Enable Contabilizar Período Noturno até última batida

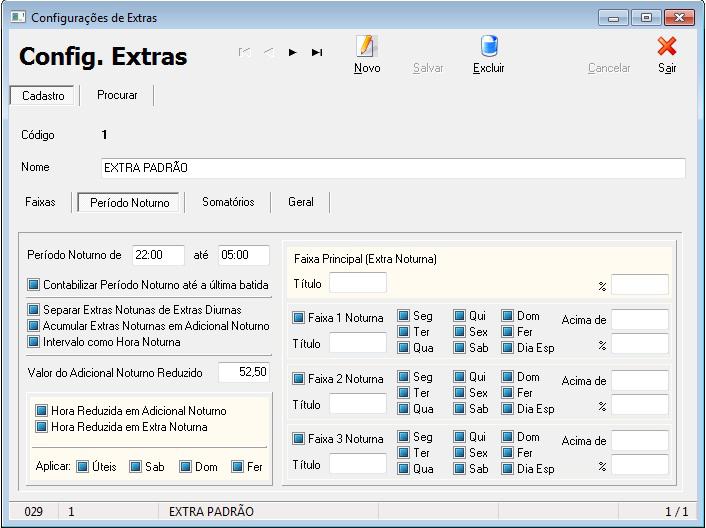35,285
